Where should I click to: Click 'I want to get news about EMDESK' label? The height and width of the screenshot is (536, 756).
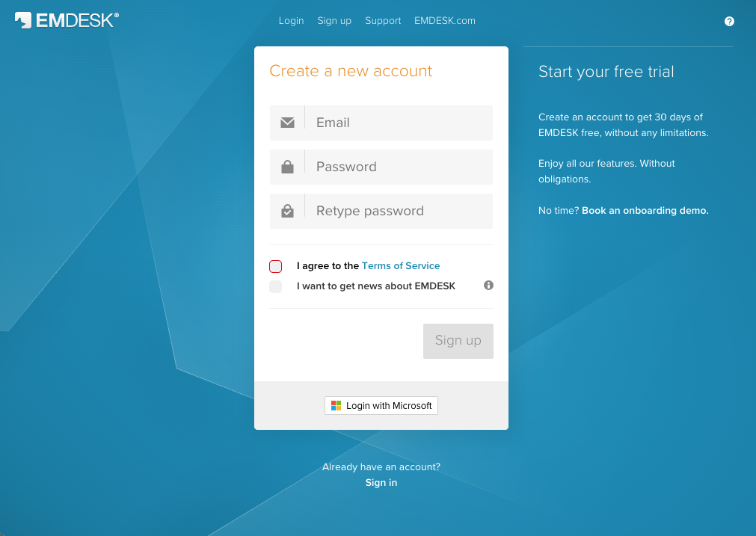[x=375, y=286]
